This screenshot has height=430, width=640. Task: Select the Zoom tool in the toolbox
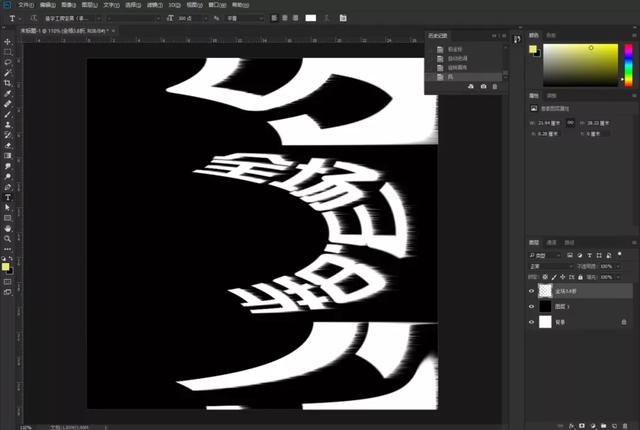point(8,239)
